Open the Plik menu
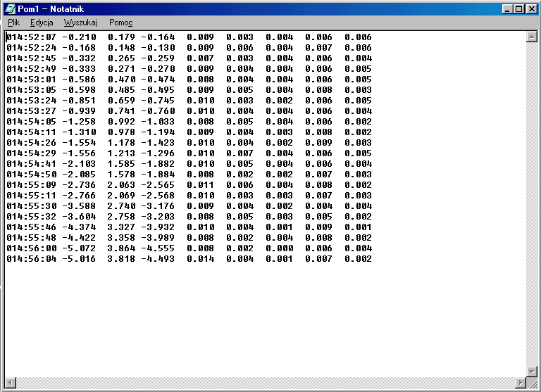The image size is (541, 392). tap(13, 23)
